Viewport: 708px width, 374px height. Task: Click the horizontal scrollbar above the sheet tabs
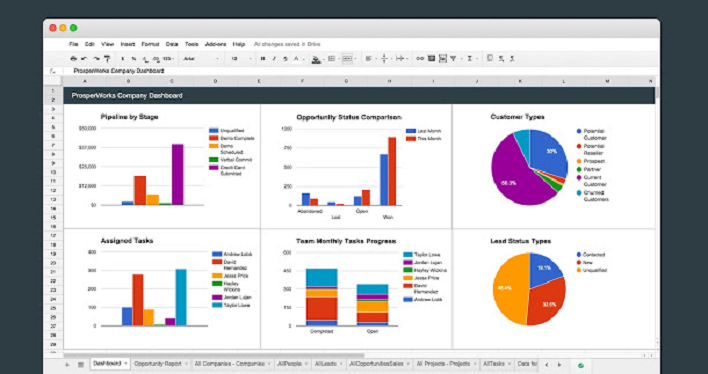[x=214, y=355]
